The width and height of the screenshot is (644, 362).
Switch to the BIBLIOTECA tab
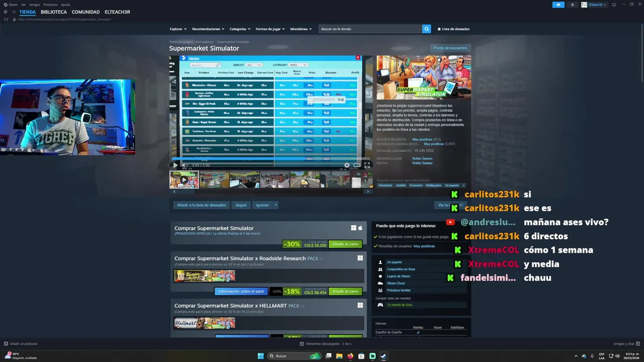54,12
